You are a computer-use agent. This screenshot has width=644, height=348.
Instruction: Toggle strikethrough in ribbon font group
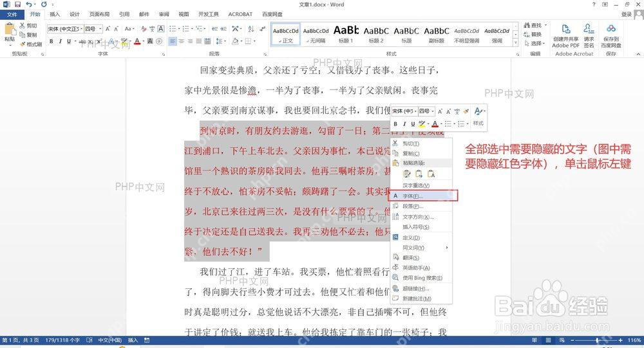coord(82,41)
